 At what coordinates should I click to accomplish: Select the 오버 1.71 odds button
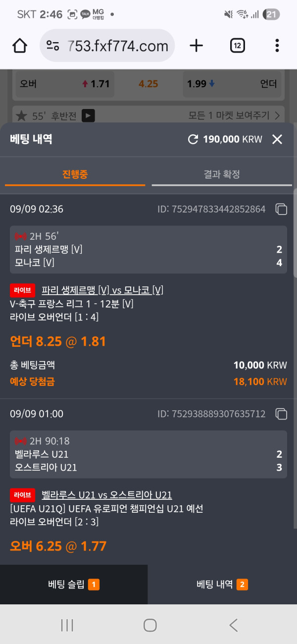pos(64,84)
